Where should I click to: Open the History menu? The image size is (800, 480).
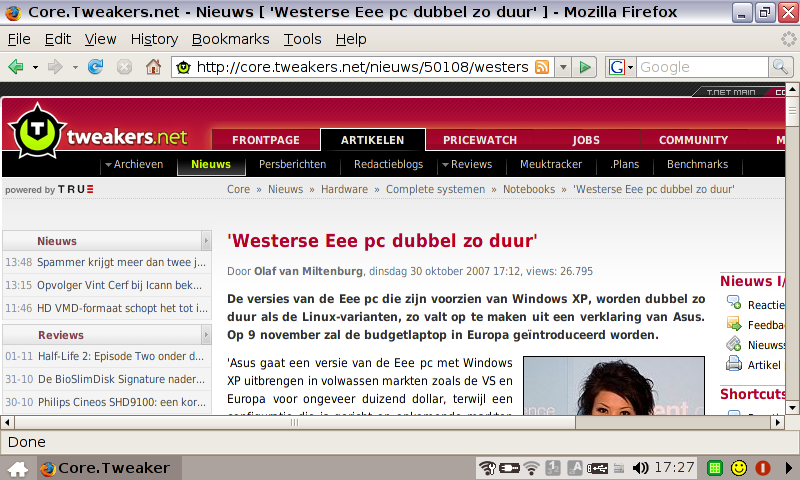click(x=154, y=39)
